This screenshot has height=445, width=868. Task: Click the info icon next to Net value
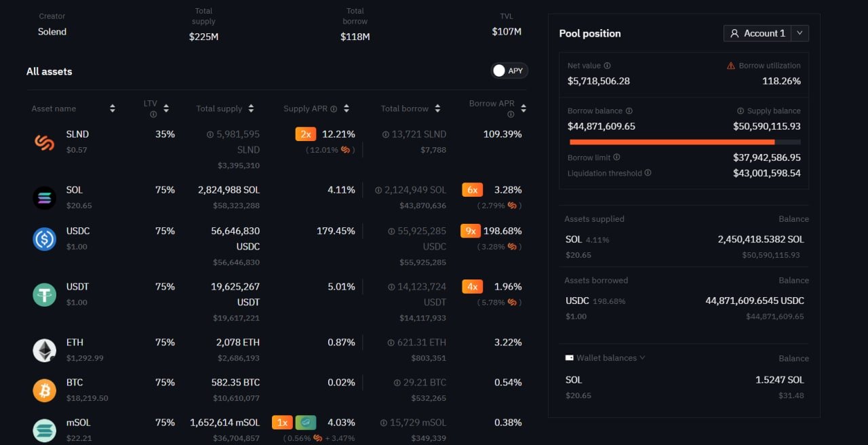(x=607, y=66)
